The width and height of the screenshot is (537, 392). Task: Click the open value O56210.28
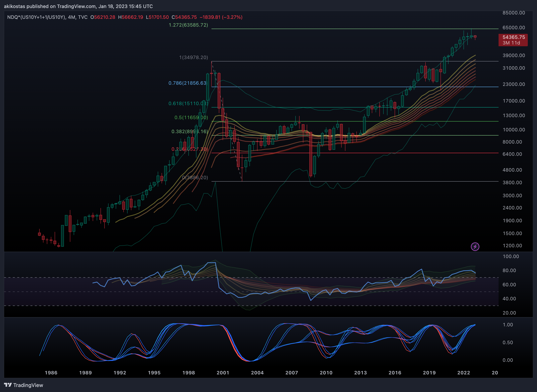(103, 17)
